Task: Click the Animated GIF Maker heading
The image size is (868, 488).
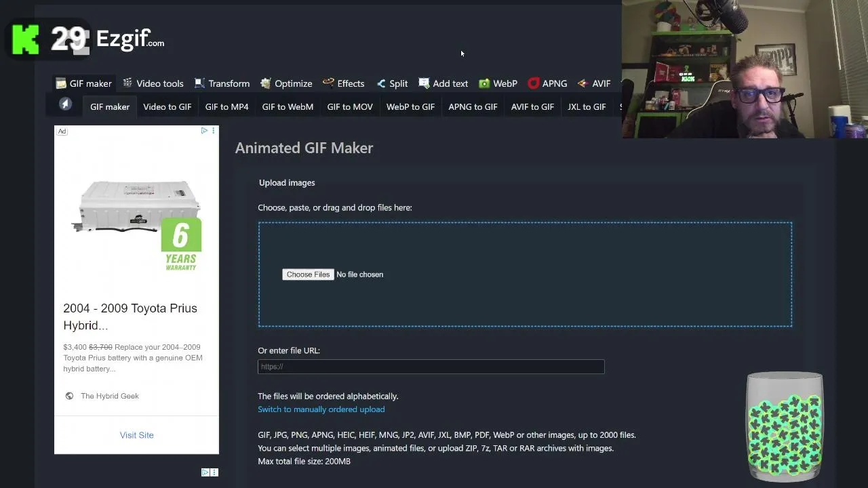Action: [304, 148]
